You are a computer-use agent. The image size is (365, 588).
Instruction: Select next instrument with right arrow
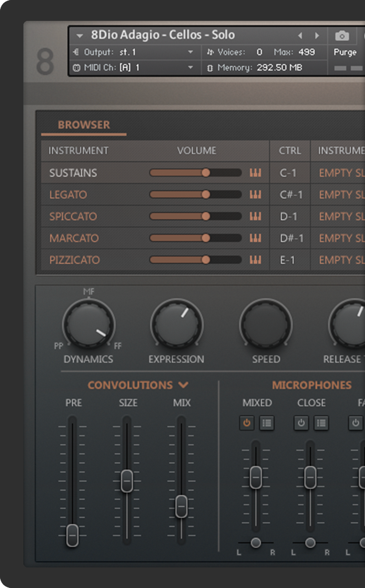click(x=317, y=36)
